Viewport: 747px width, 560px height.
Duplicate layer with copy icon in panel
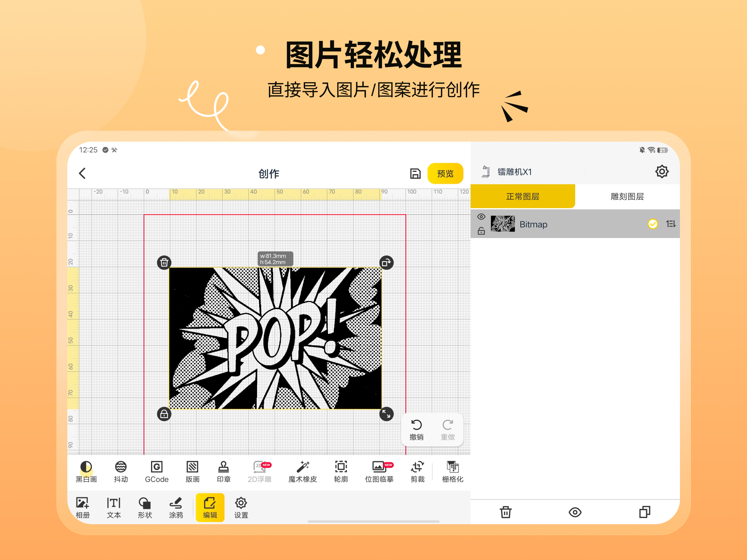click(x=645, y=512)
